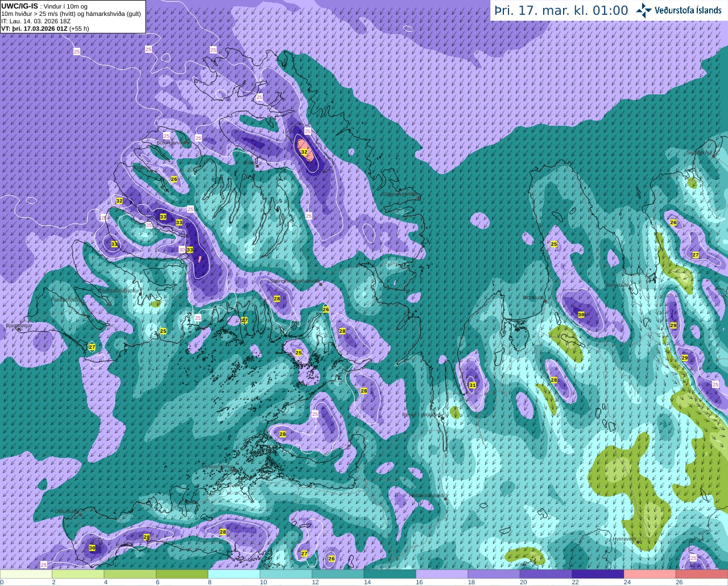
Task: Select the legend swatch above 26 m/s
Action: 702,574
